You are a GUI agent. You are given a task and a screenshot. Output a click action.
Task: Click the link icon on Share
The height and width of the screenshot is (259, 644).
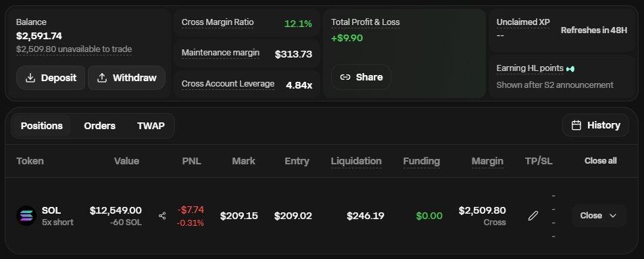(x=345, y=77)
